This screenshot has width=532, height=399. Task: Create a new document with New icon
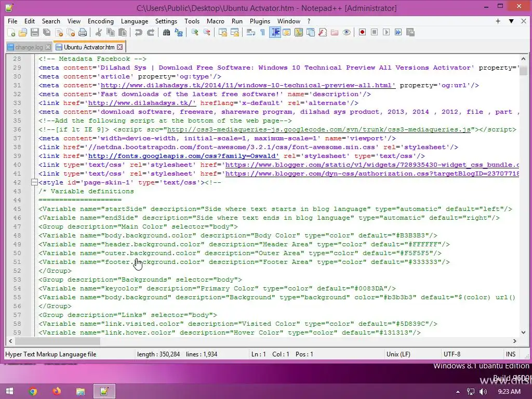[x=11, y=32]
